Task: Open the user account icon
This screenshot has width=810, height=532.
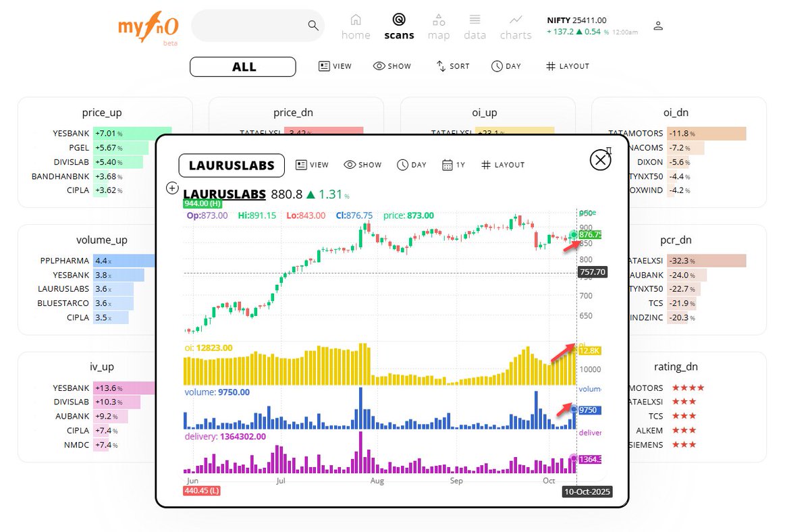Action: coord(658,26)
